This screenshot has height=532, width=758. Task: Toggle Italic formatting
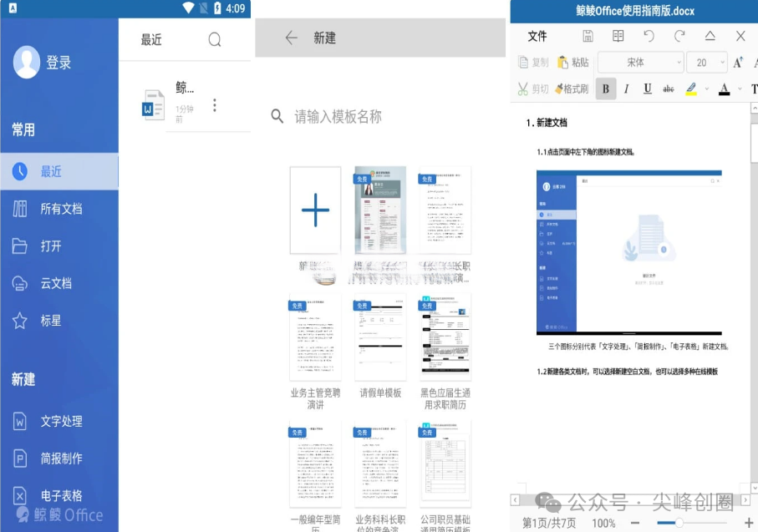pos(627,89)
